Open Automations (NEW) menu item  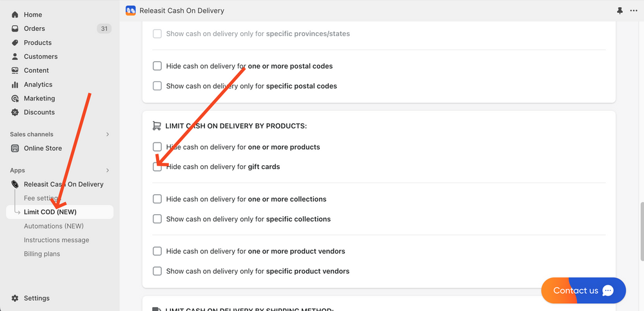54,226
